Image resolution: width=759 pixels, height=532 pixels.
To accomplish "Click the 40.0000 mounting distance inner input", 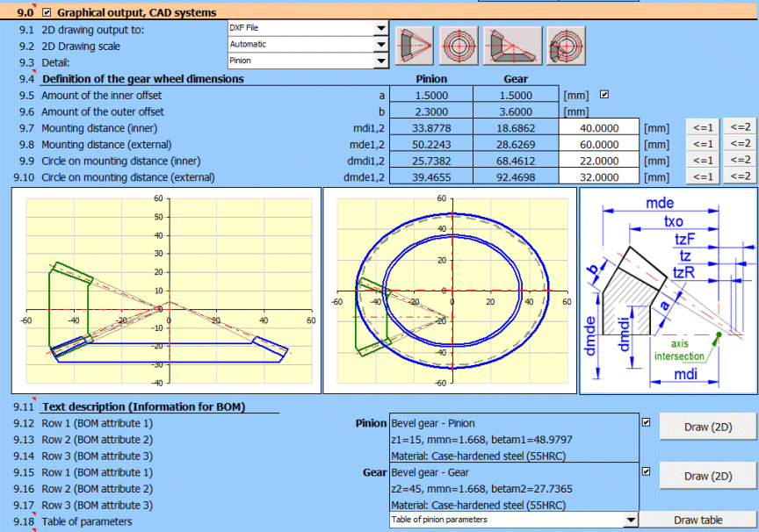I will (x=599, y=127).
